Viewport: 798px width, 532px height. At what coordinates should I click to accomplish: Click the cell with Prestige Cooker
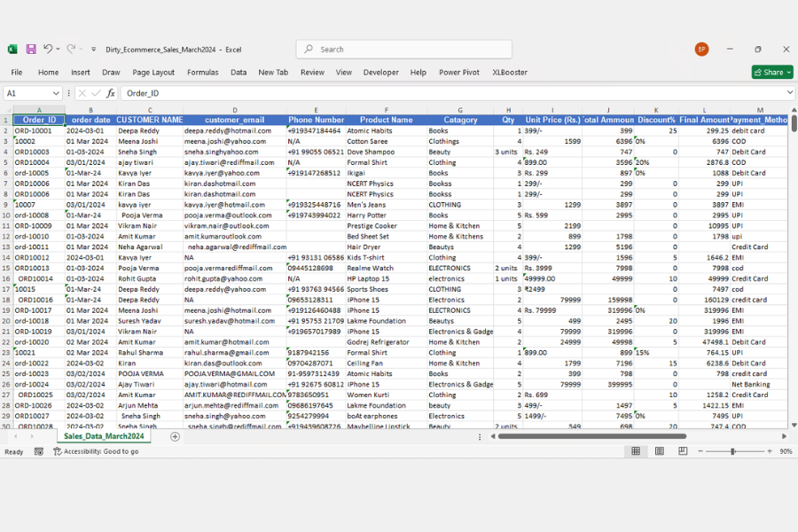pos(387,226)
